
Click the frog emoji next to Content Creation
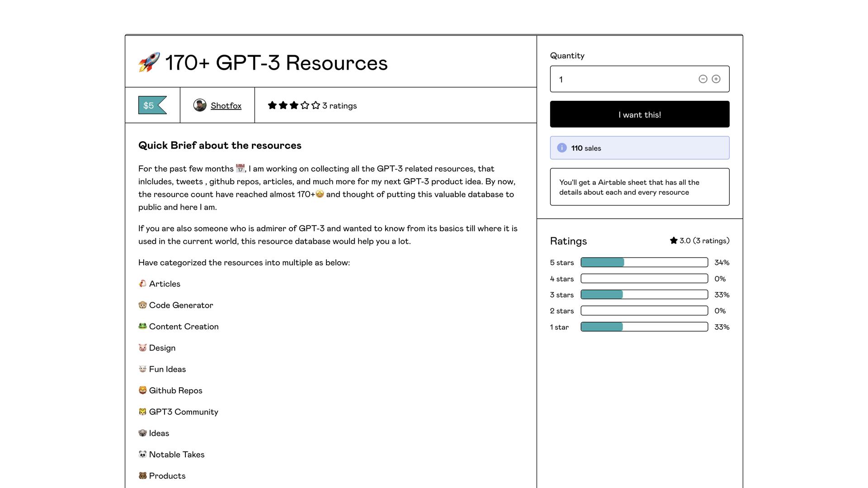(142, 326)
